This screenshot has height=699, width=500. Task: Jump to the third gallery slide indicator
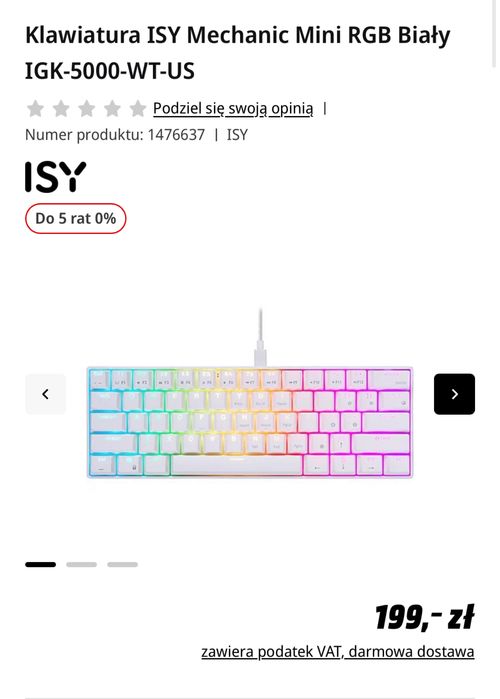click(x=123, y=564)
